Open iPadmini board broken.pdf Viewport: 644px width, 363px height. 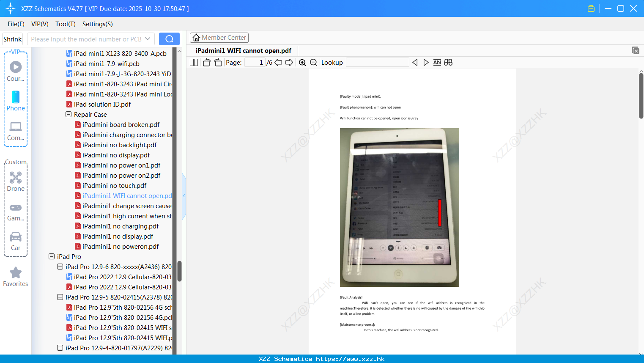pyautogui.click(x=121, y=125)
